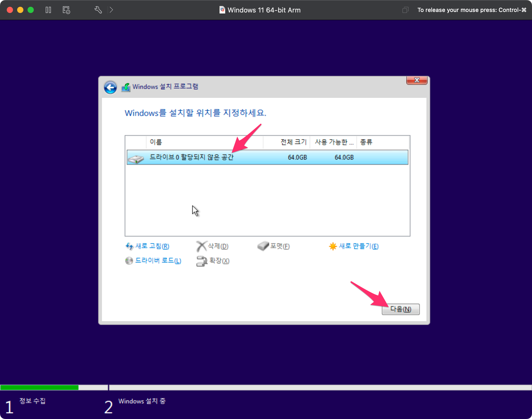The height and width of the screenshot is (419, 532).
Task: Click the hard drive icon in list
Action: (x=136, y=159)
